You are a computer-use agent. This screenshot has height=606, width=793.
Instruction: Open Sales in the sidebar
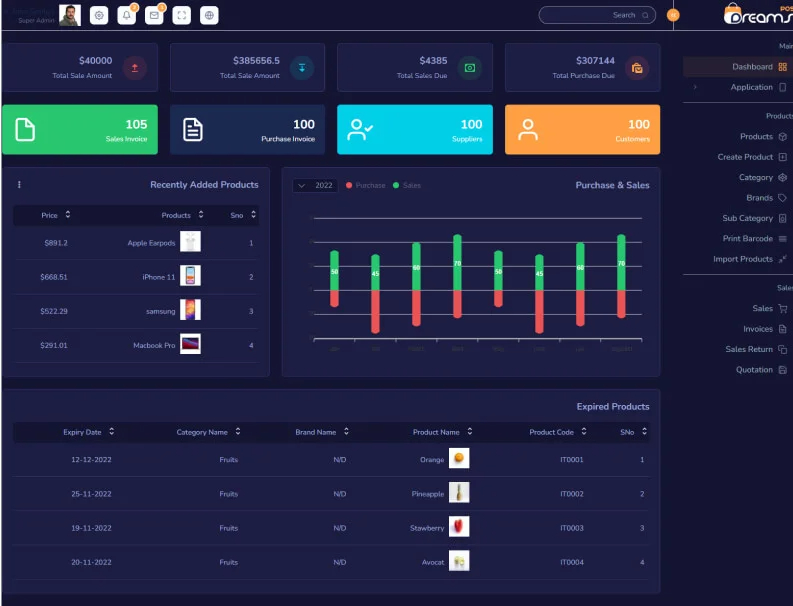(x=762, y=308)
